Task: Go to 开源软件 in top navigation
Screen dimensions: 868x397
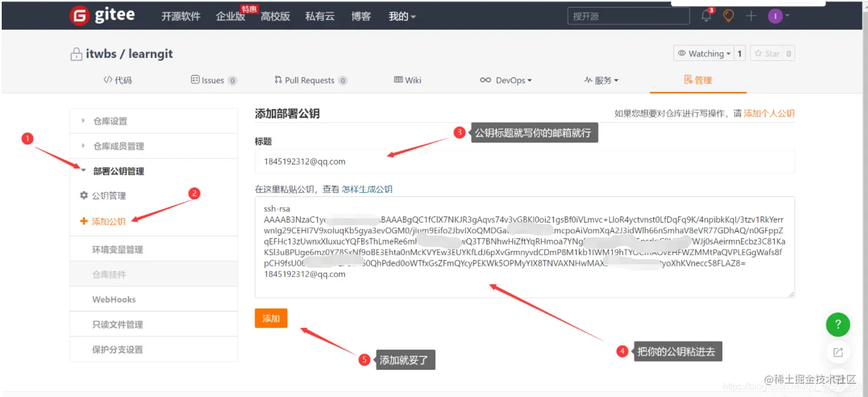Action: [x=181, y=16]
